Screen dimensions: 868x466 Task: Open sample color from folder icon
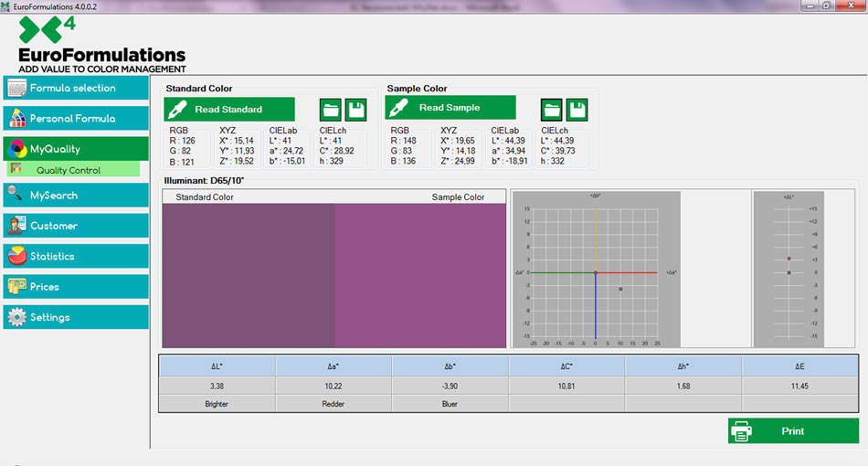(551, 111)
